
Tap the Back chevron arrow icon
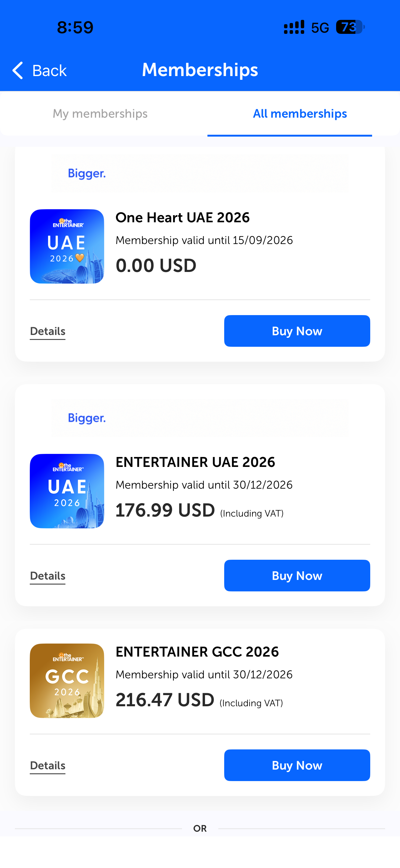click(17, 70)
